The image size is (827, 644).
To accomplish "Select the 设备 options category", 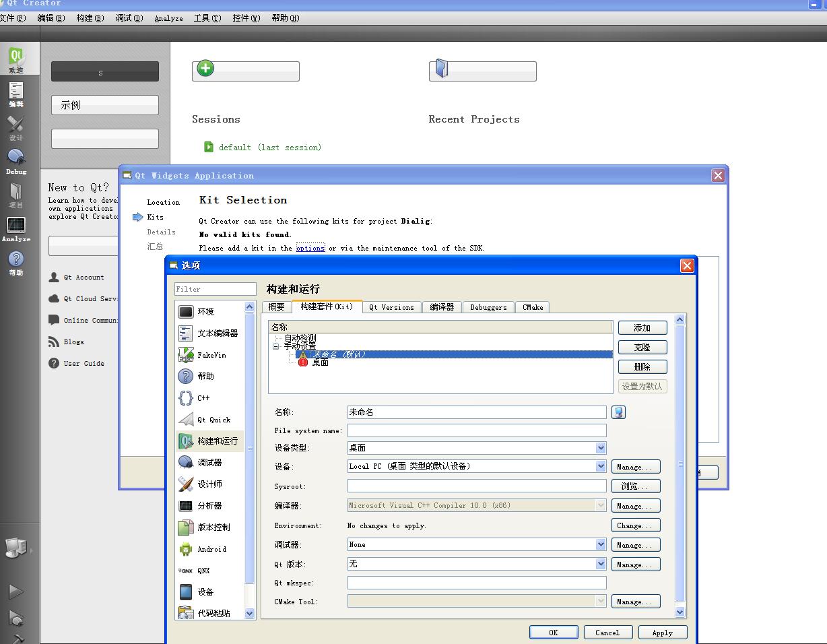I will 209,592.
